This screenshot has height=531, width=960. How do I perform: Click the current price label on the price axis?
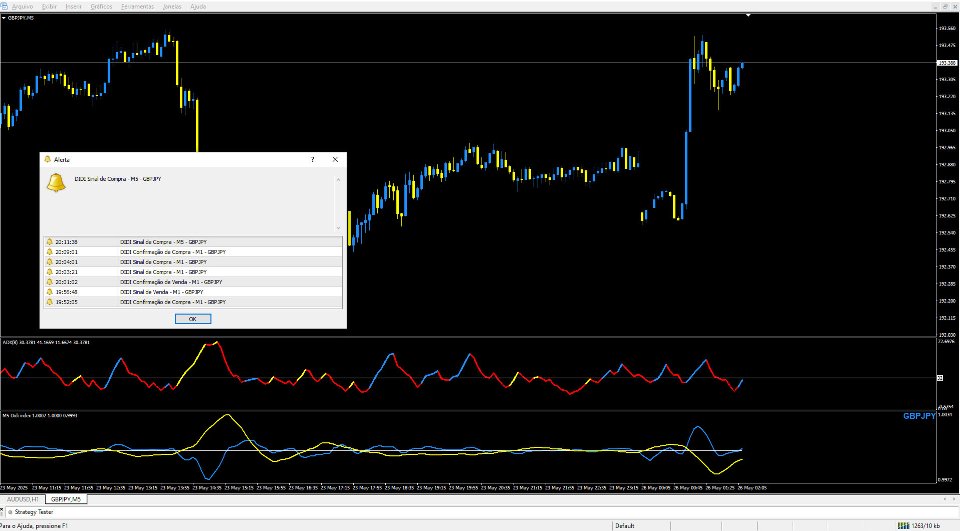click(x=947, y=62)
